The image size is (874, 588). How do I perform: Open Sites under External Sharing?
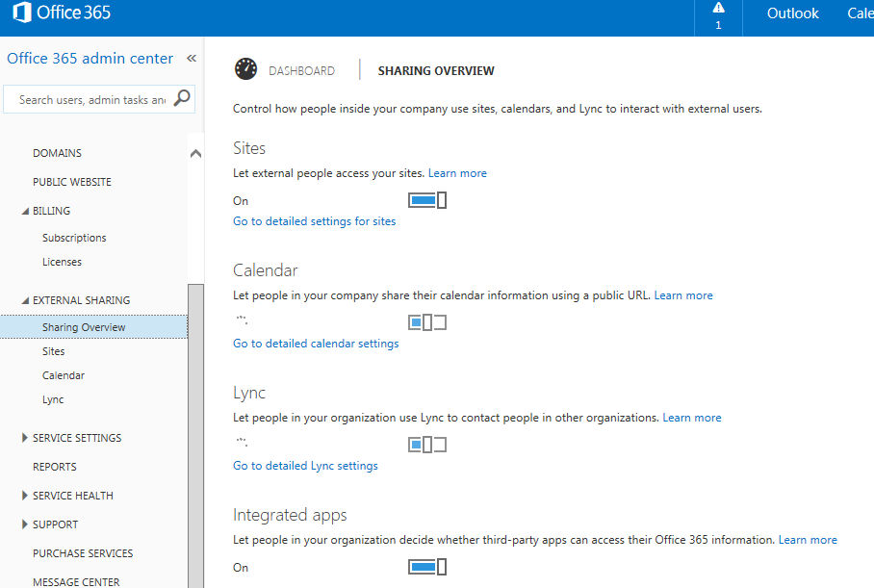click(x=54, y=351)
